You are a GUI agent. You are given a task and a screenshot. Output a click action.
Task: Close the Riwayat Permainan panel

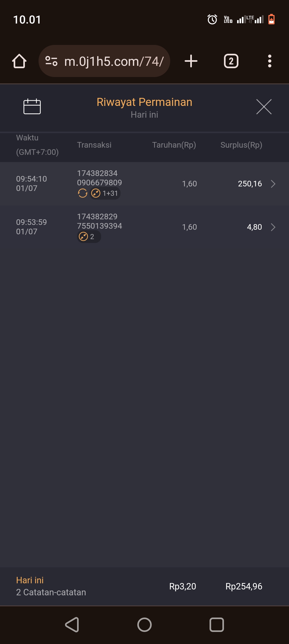[264, 107]
